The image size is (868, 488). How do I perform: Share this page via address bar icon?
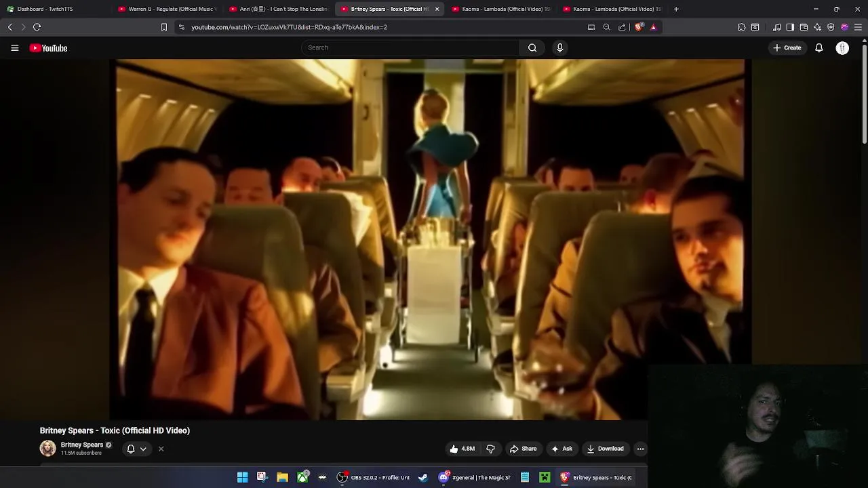click(622, 27)
